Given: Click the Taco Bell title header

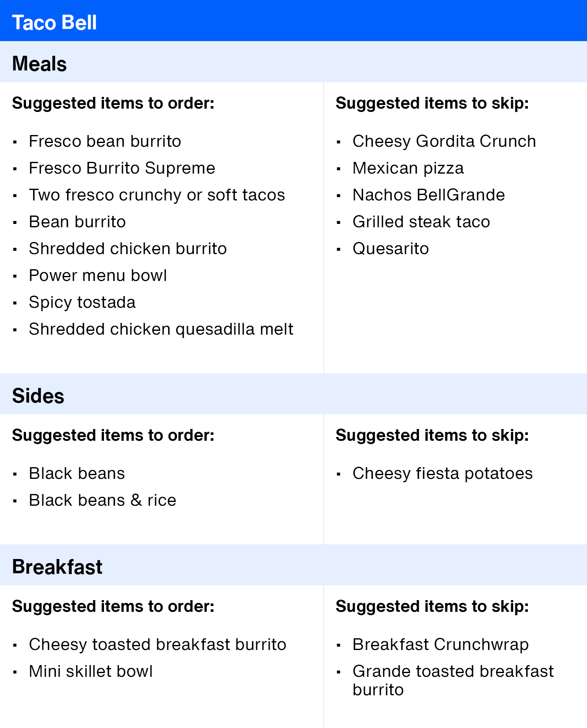Looking at the screenshot, I should (x=55, y=23).
